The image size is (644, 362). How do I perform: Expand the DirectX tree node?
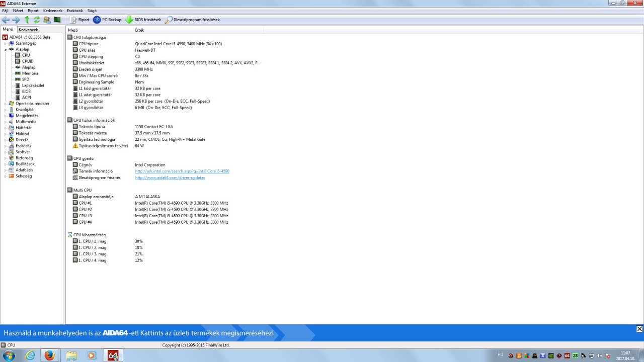coord(6,140)
